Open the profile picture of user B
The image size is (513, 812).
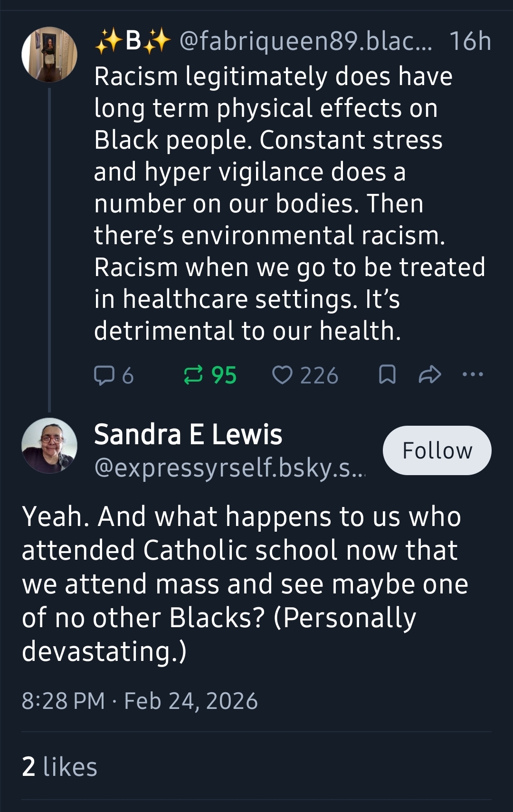point(49,55)
